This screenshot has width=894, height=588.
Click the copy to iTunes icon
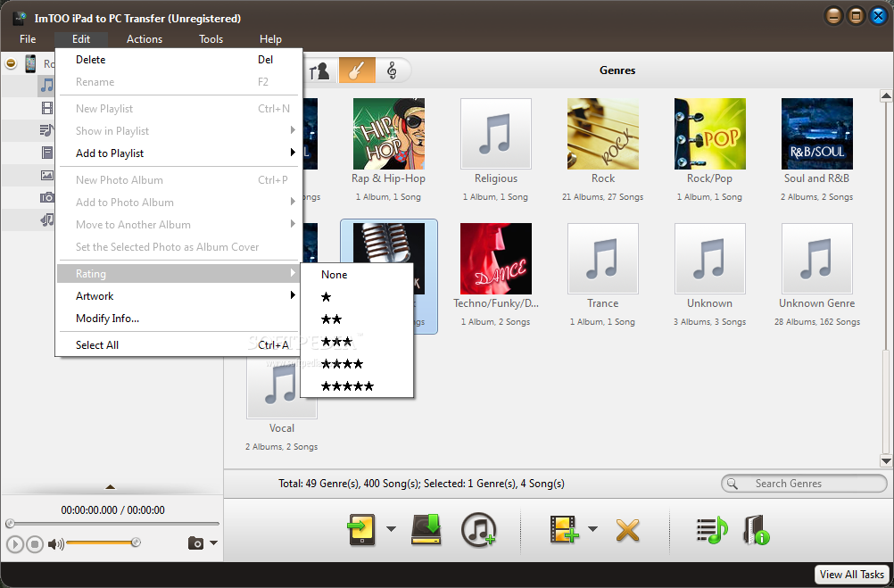click(478, 530)
